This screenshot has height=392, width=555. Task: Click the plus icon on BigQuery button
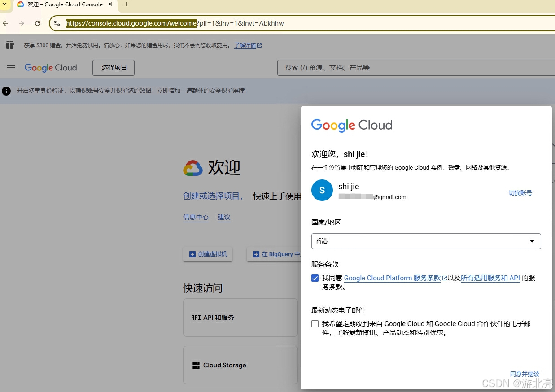pyautogui.click(x=256, y=254)
